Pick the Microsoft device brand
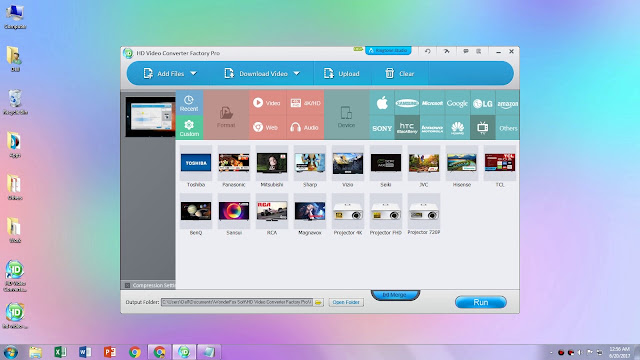Screen dimensions: 640x360 pos(432,103)
